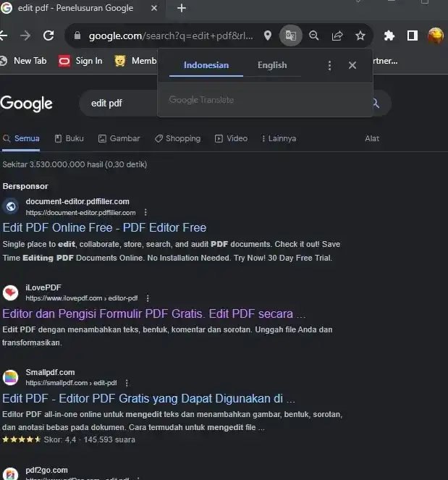The height and width of the screenshot is (480, 448).
Task: Bookmark this page with the star icon
Action: click(360, 35)
